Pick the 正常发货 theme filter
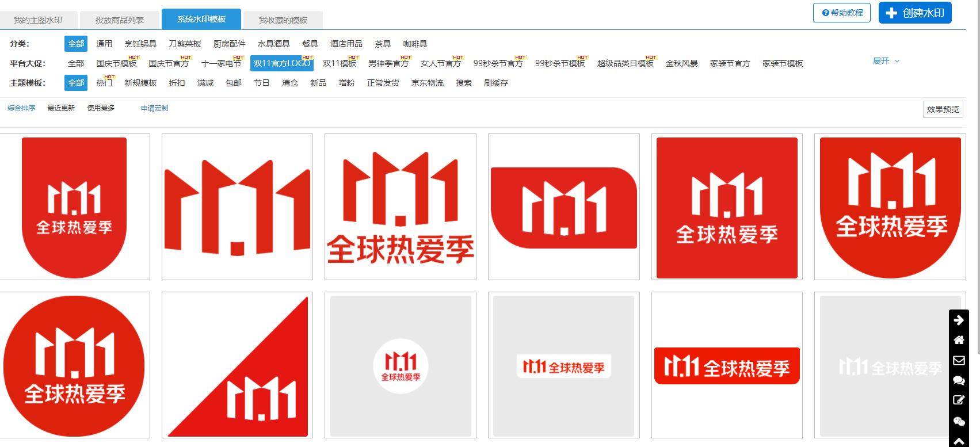 click(383, 83)
